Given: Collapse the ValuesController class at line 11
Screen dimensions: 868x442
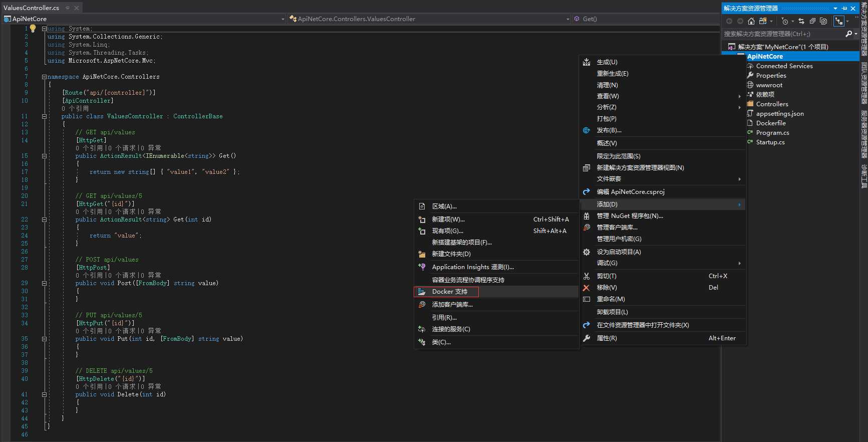Looking at the screenshot, I should [44, 116].
